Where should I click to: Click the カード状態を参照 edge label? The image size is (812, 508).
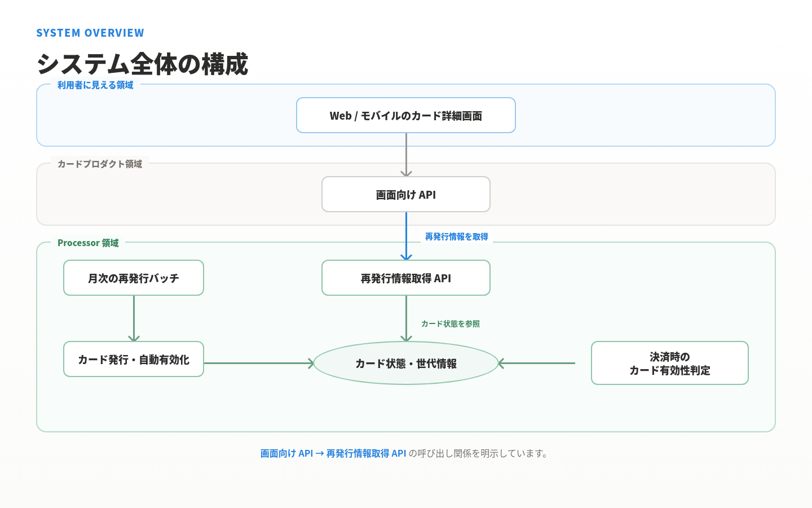coord(451,323)
